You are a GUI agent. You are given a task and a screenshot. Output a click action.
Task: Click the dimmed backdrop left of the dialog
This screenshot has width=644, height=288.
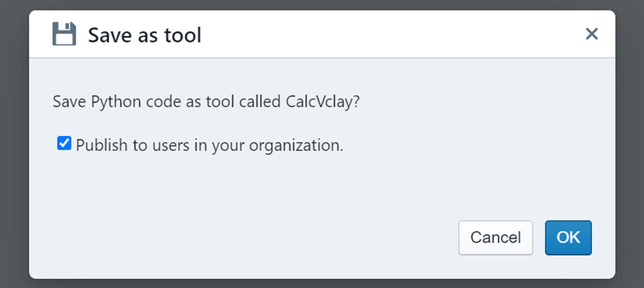(14, 144)
